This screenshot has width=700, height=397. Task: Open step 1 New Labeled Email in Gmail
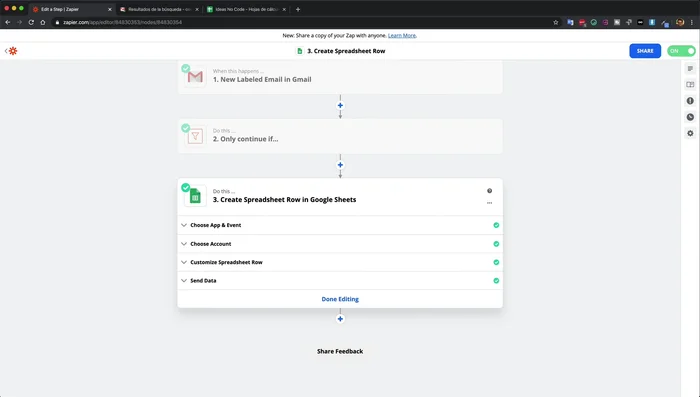coord(340,77)
